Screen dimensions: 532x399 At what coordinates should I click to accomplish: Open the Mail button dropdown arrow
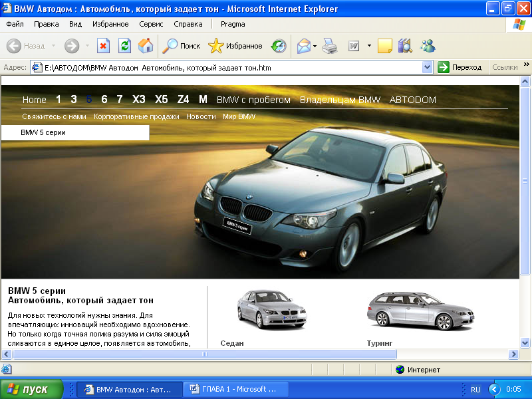[315, 46]
